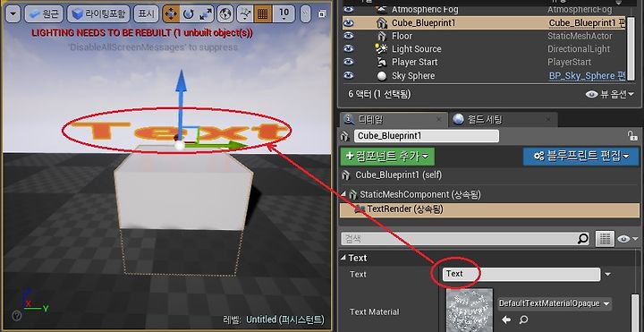Open the 라이팅포함 view mode menu
Screen dimensions: 644x332
coord(98,14)
